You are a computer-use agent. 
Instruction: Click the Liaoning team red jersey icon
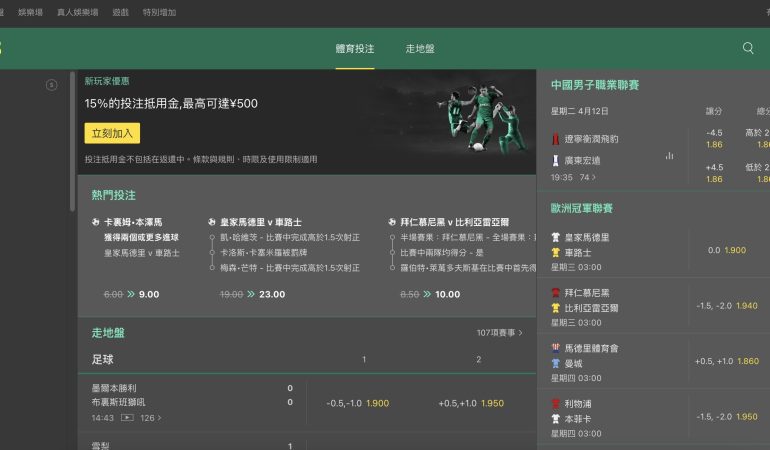(x=556, y=139)
